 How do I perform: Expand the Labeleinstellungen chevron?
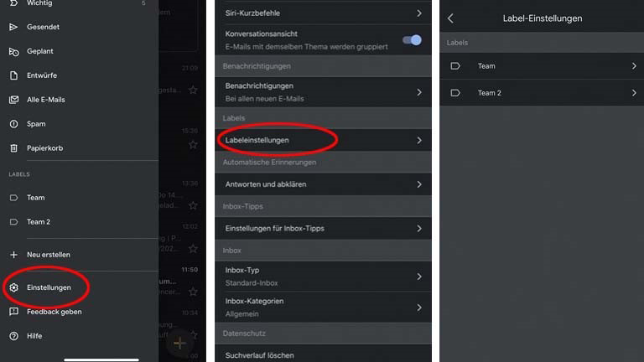pyautogui.click(x=419, y=141)
